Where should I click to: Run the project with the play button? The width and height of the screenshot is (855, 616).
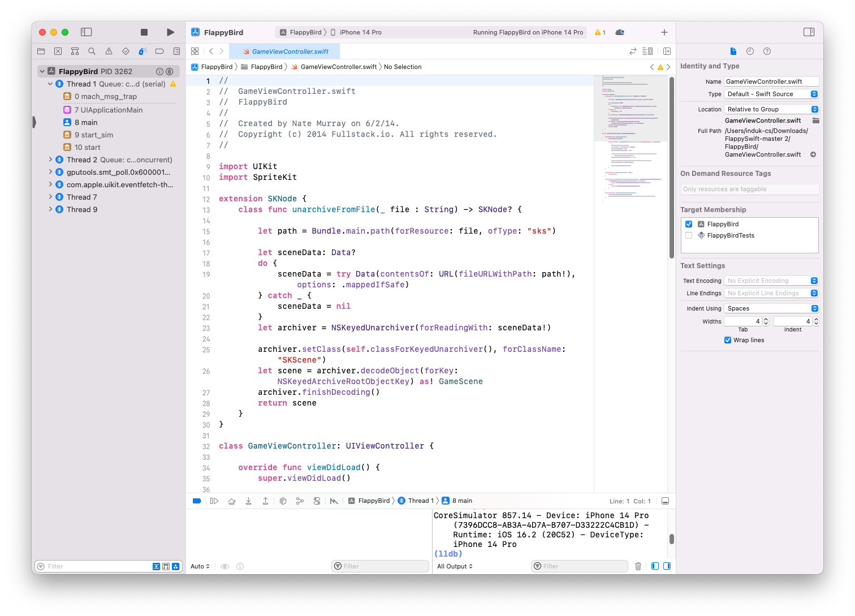(x=170, y=32)
